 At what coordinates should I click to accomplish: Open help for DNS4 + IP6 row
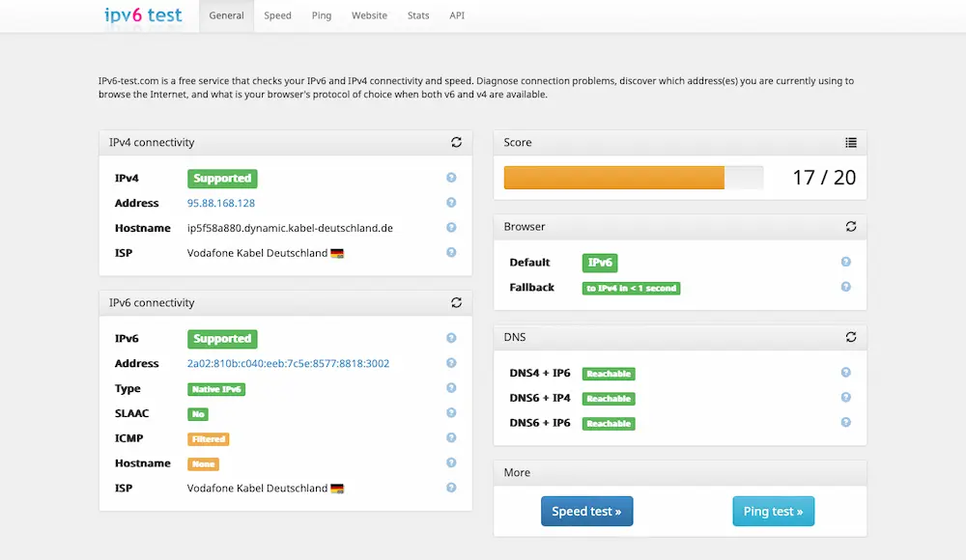click(x=846, y=373)
